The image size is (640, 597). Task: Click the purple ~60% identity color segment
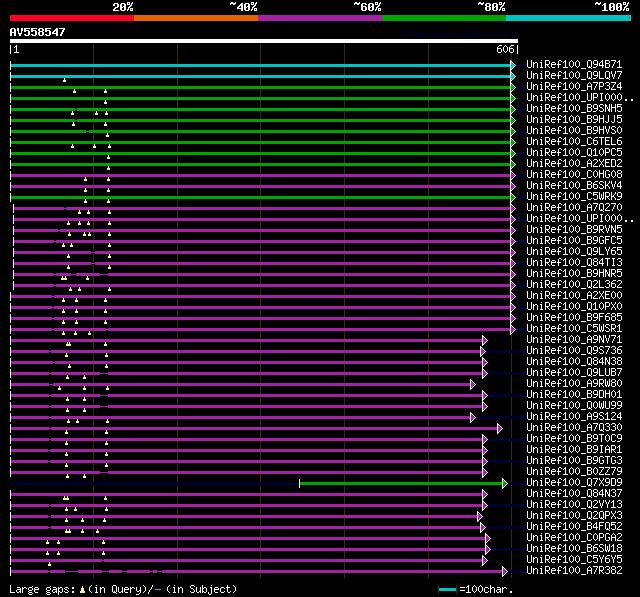[320, 18]
